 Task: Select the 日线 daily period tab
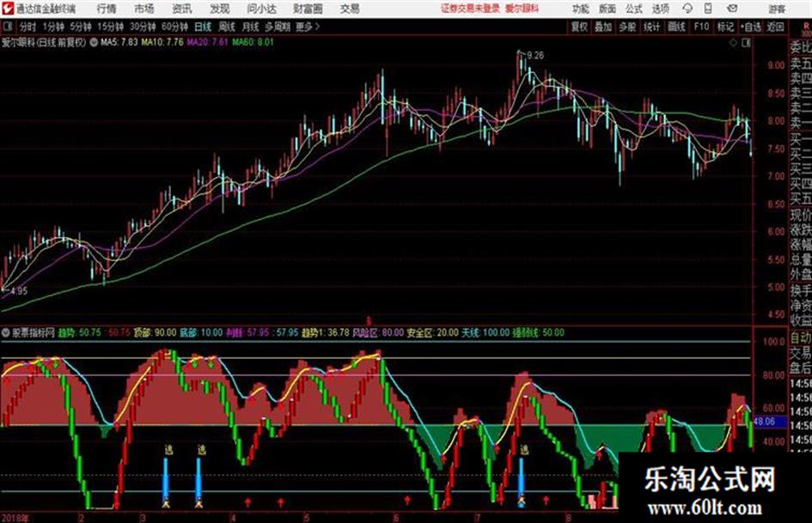[x=203, y=27]
